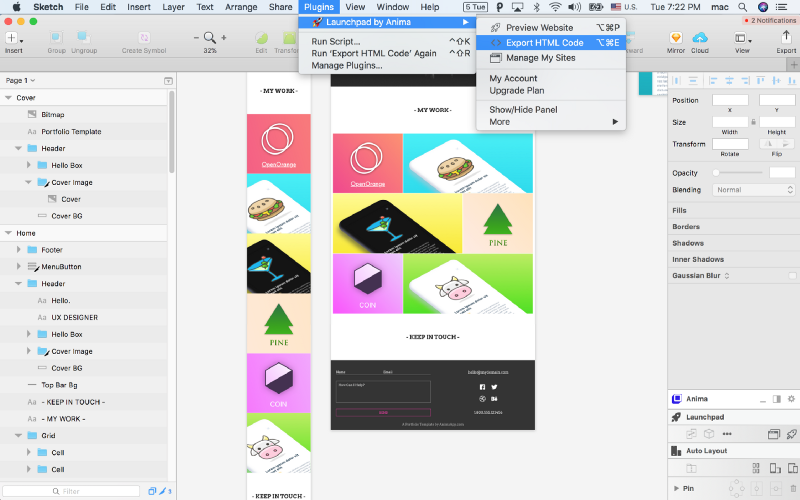800x500 pixels.
Task: Select Manage My Sites menu item
Action: pyautogui.click(x=551, y=58)
